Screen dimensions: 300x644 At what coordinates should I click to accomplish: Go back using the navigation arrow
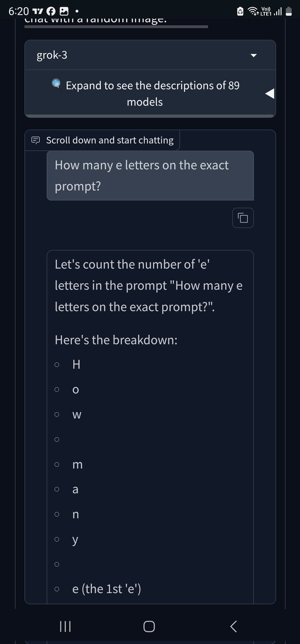tap(234, 626)
